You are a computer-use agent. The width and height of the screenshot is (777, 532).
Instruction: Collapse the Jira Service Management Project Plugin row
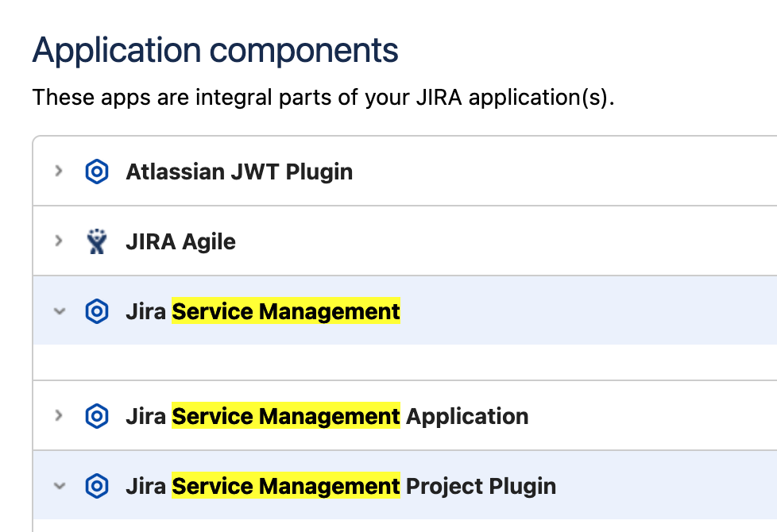coord(59,486)
